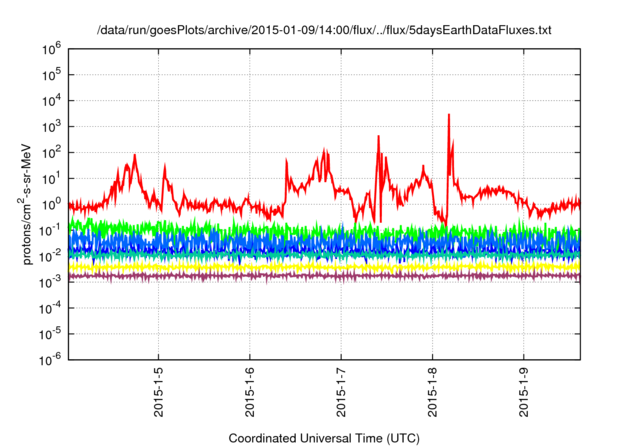Click the 2015-1-6 date label
Screen dimensions: 640x448
[x=250, y=392]
